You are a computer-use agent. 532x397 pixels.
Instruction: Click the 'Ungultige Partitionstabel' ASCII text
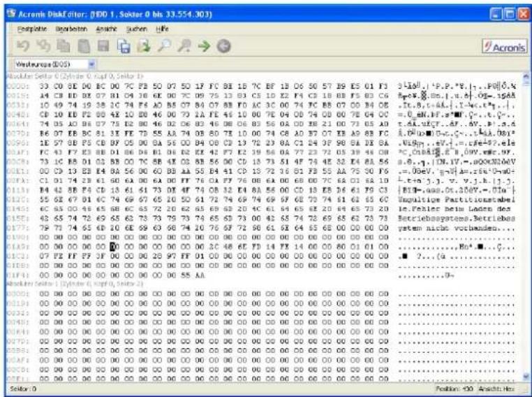click(457, 200)
